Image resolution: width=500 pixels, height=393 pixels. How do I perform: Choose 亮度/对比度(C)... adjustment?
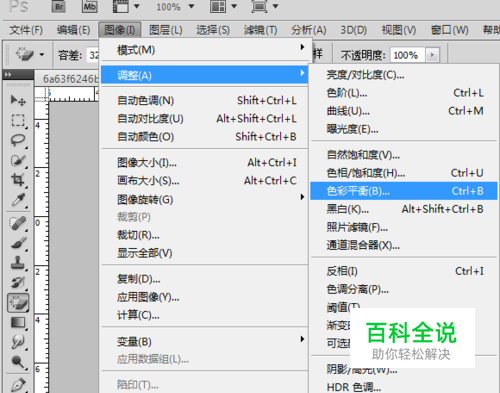(404, 75)
